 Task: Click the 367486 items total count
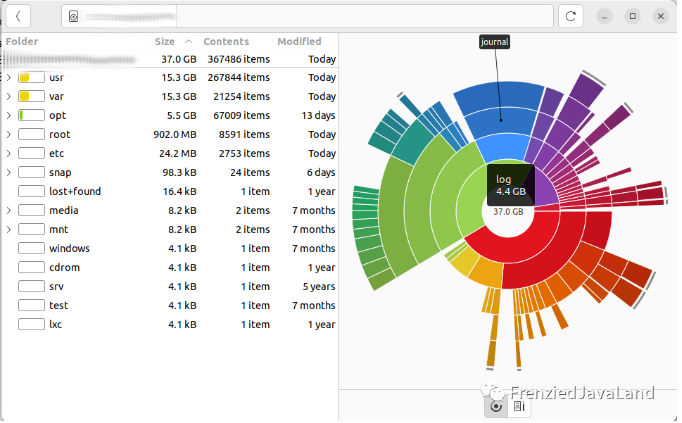tap(238, 59)
